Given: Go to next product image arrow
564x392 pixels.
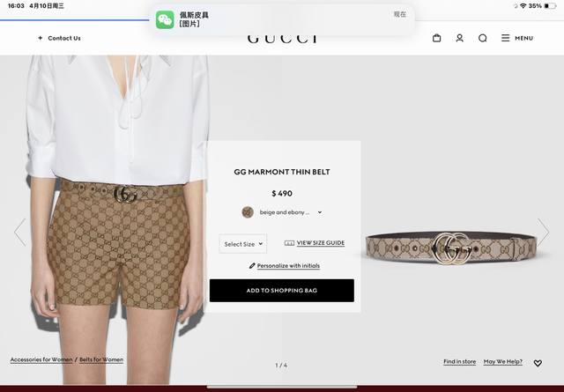Looking at the screenshot, I should 543,233.
